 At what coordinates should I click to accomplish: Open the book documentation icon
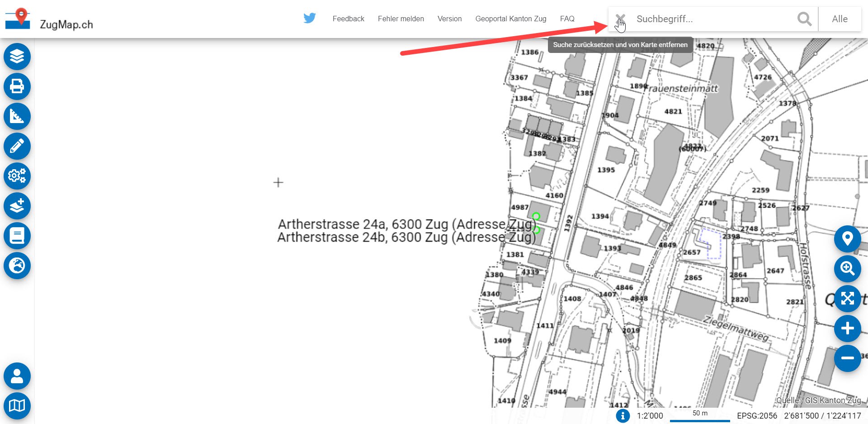pos(17,236)
